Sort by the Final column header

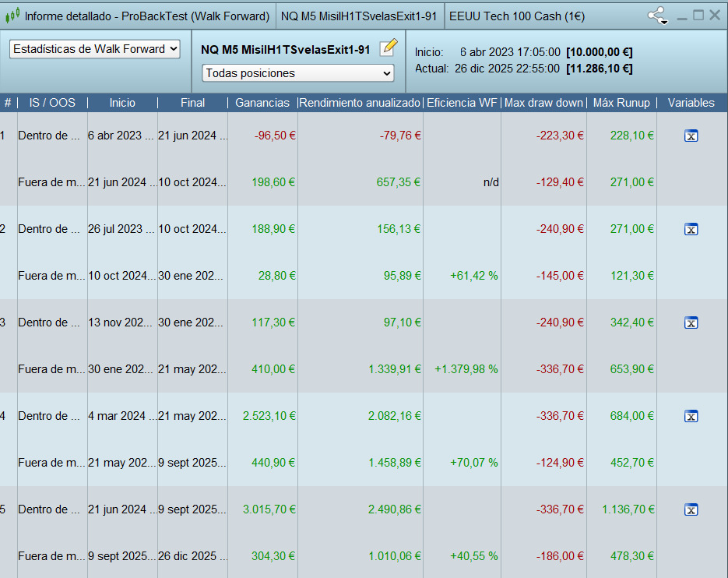point(192,103)
